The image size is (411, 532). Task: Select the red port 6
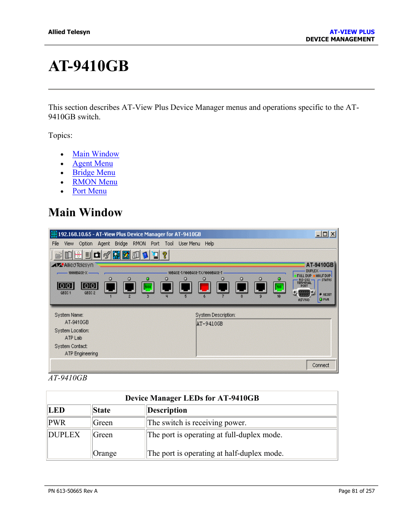click(x=204, y=287)
